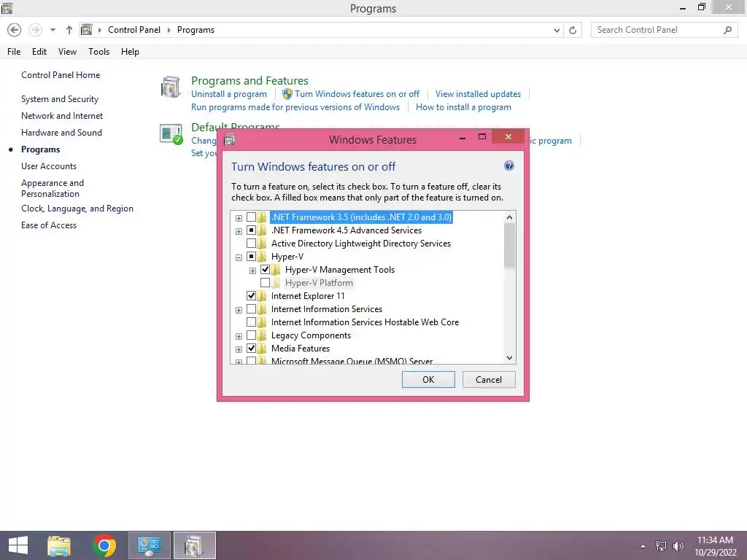Collapse the Hyper-V node
Screen dimensions: 747x560
pos(239,257)
